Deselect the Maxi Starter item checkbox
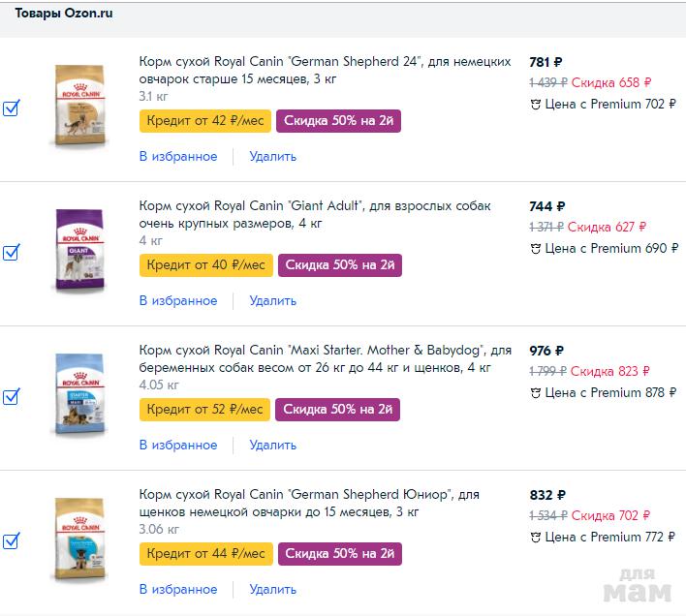Image resolution: width=686 pixels, height=616 pixels. (12, 397)
